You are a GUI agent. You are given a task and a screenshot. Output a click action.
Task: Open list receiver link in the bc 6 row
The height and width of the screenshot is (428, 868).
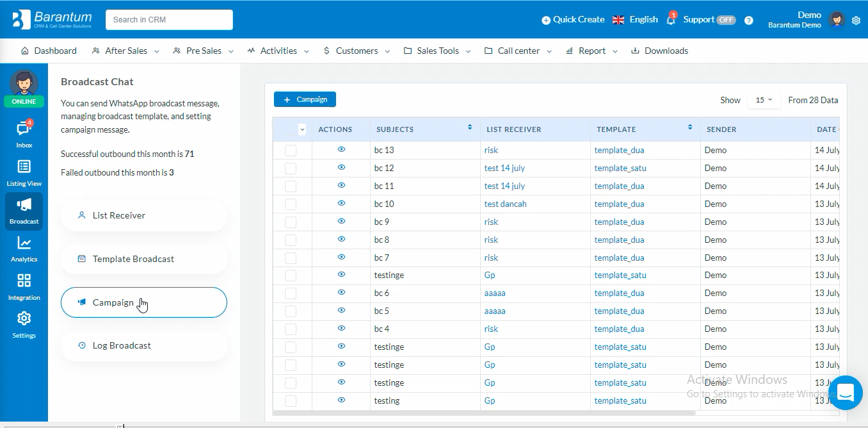(x=495, y=293)
